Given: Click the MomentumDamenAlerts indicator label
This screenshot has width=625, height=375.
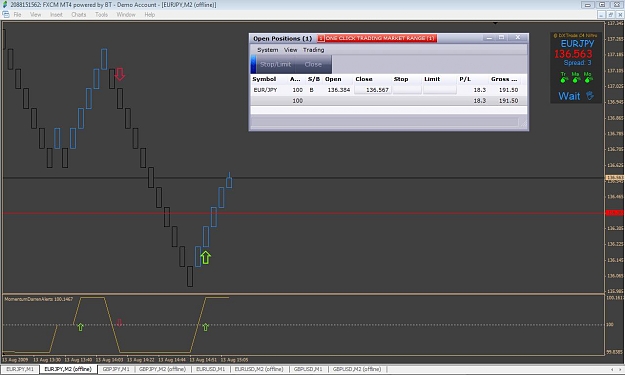Looking at the screenshot, I should pyautogui.click(x=38, y=299).
